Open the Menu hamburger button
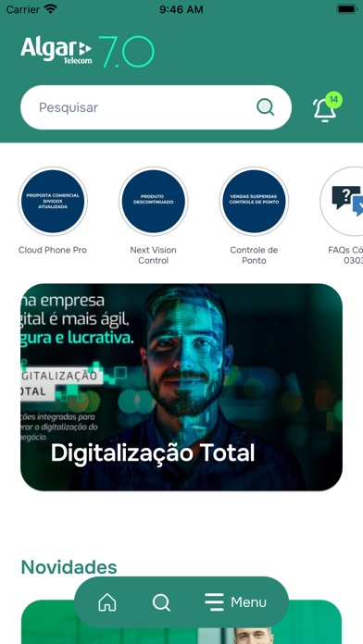The image size is (363, 644). [x=236, y=602]
